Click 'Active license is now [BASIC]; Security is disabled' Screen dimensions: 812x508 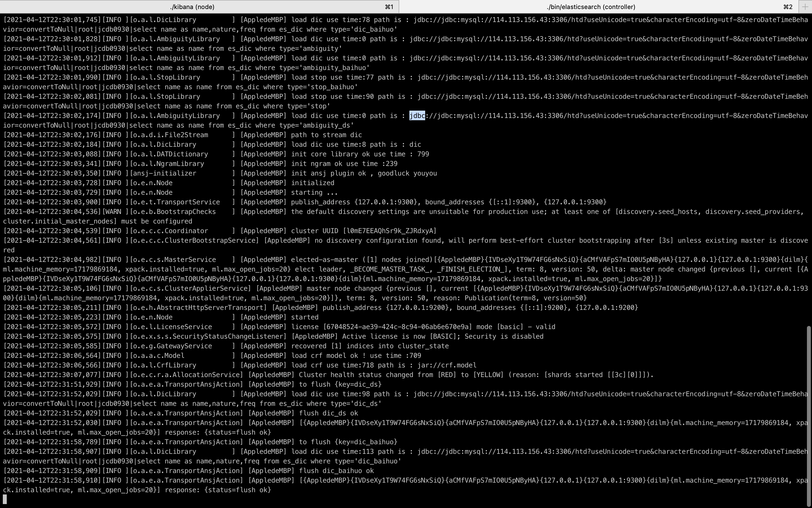click(443, 336)
